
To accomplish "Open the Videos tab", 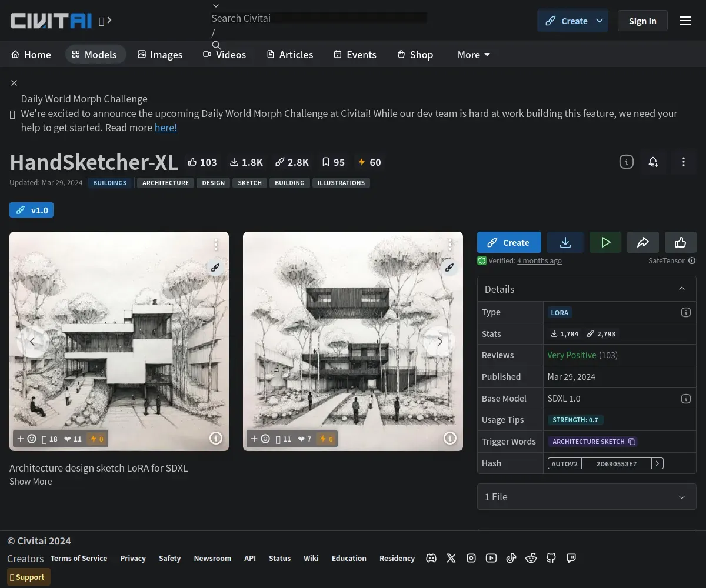I will click(225, 55).
